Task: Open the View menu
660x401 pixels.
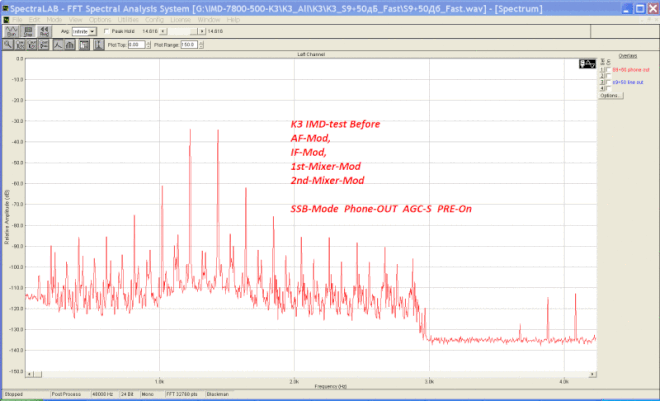Action: click(75, 20)
